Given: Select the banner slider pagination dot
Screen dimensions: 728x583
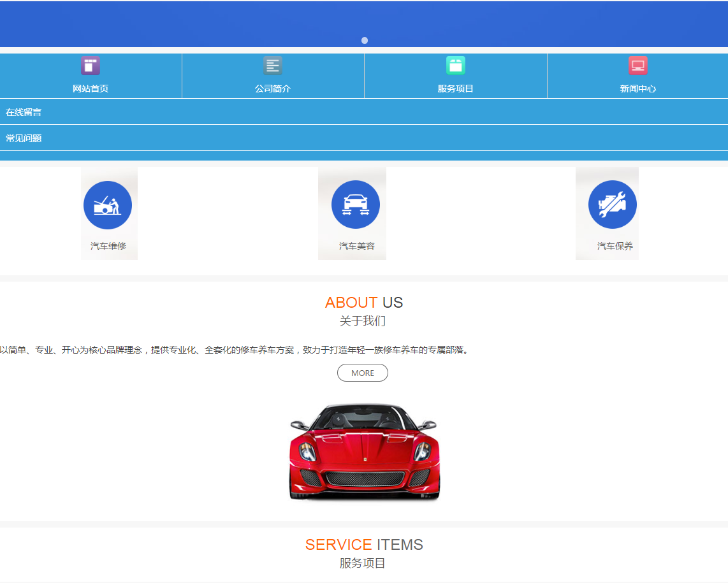Looking at the screenshot, I should click(x=365, y=40).
